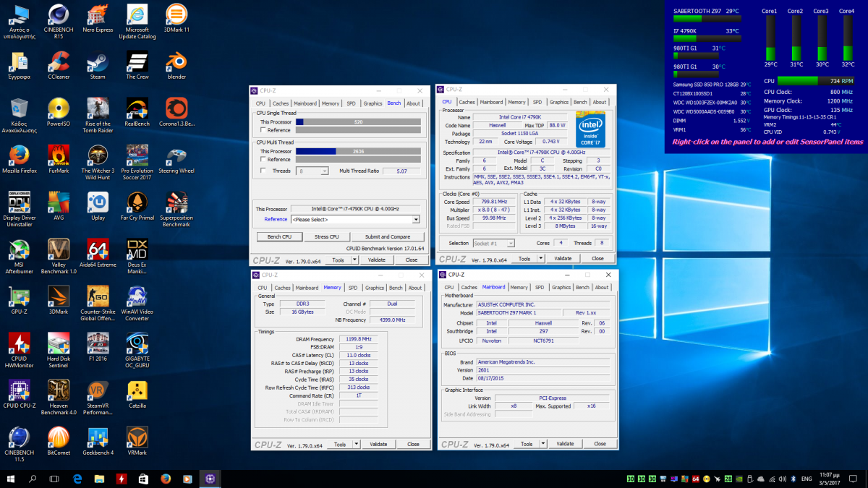Click Submit and Compare button

(388, 236)
